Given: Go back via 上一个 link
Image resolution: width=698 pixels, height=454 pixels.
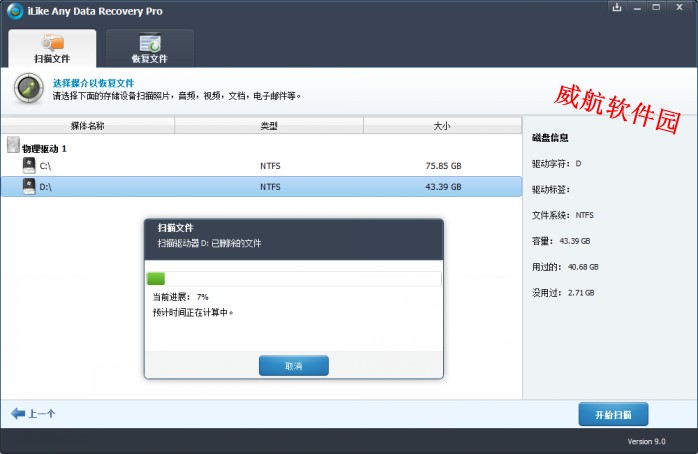Looking at the screenshot, I should pos(41,414).
